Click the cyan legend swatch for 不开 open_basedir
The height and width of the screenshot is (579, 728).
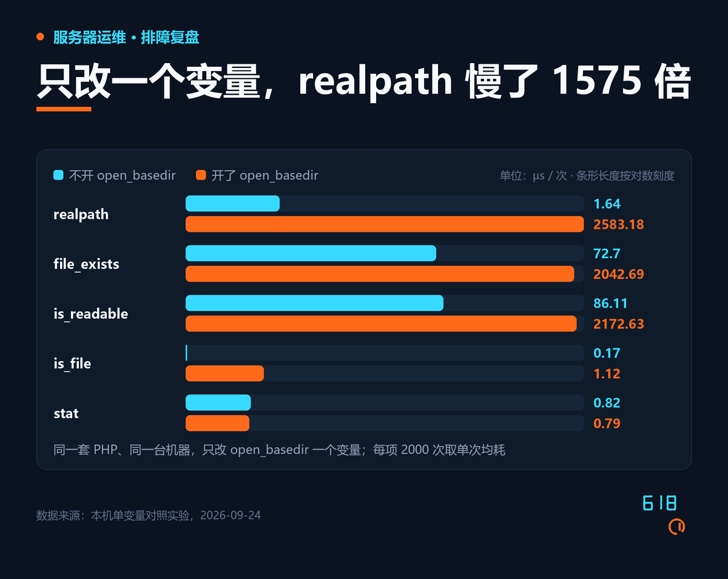tap(58, 175)
